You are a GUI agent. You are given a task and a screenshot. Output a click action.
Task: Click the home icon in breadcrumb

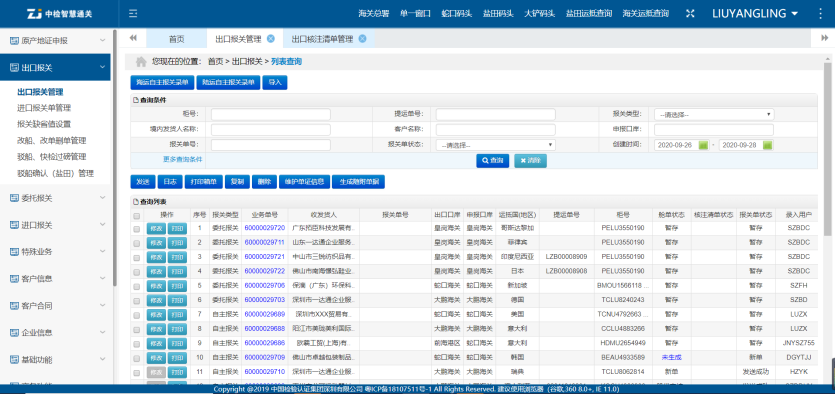[x=141, y=62]
